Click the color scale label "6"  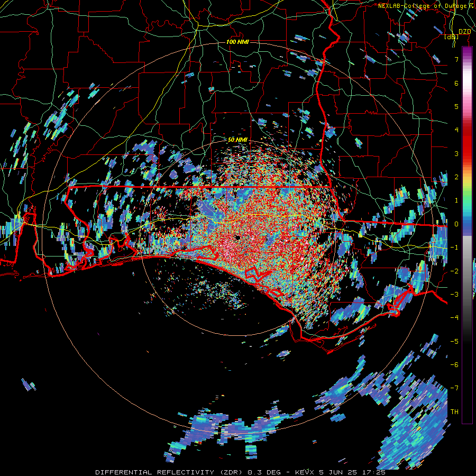456,83
